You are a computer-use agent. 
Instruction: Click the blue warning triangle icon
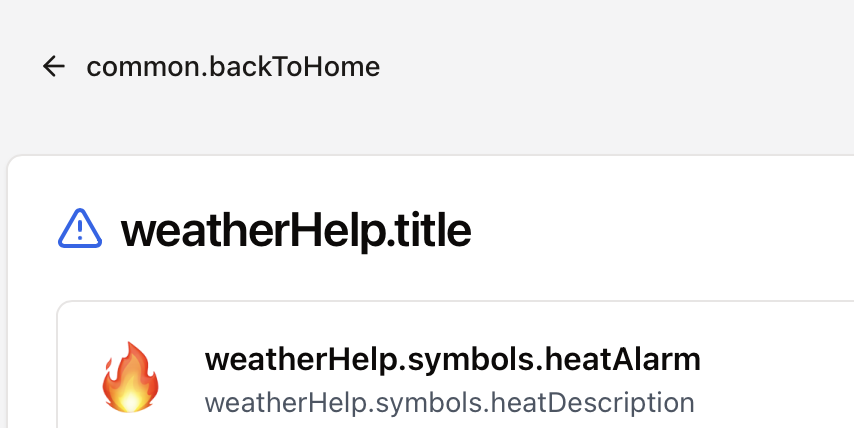coord(80,230)
